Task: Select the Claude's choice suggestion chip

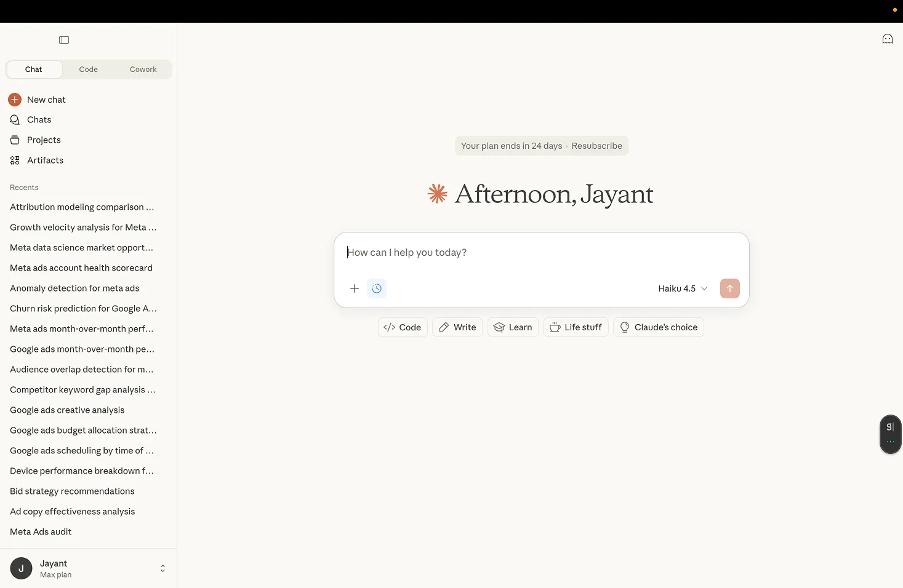Action: click(x=659, y=327)
